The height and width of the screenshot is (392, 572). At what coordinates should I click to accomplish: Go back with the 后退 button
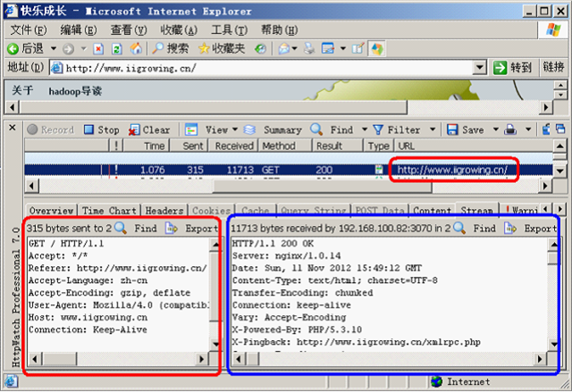[x=26, y=48]
